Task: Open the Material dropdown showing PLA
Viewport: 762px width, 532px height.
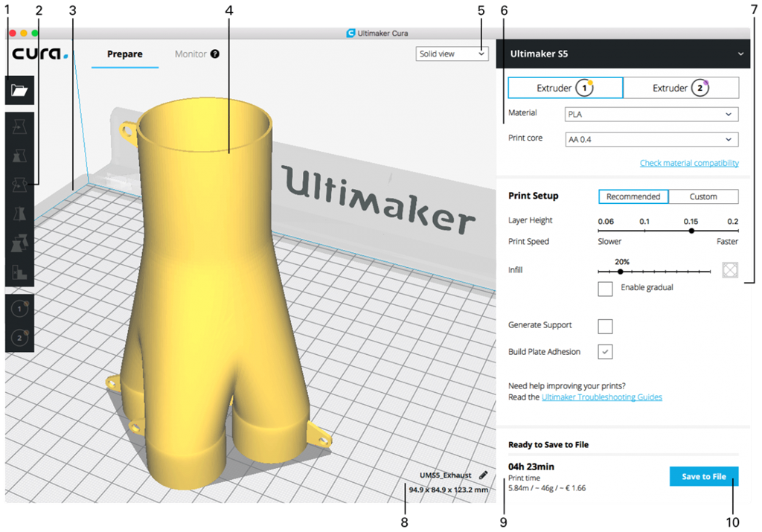Action: coord(651,113)
